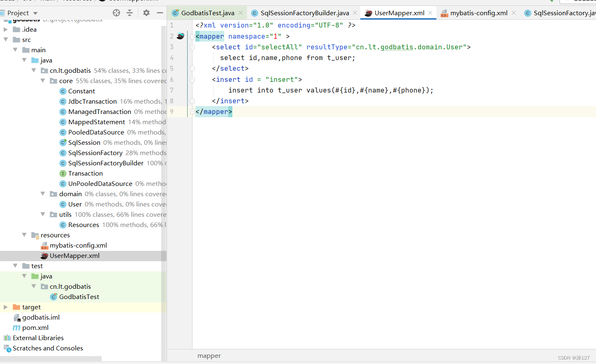Collapse the utils package
The width and height of the screenshot is (596, 364).
click(43, 214)
